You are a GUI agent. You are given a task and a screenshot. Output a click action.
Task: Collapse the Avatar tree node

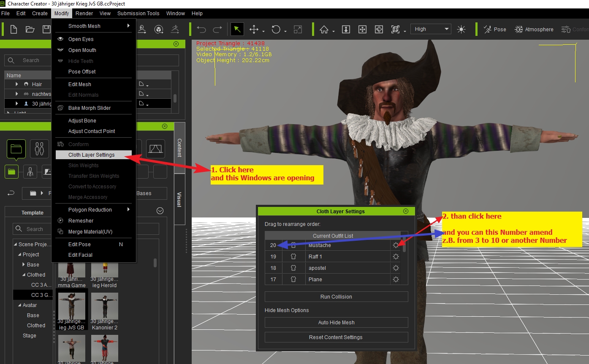[19, 305]
